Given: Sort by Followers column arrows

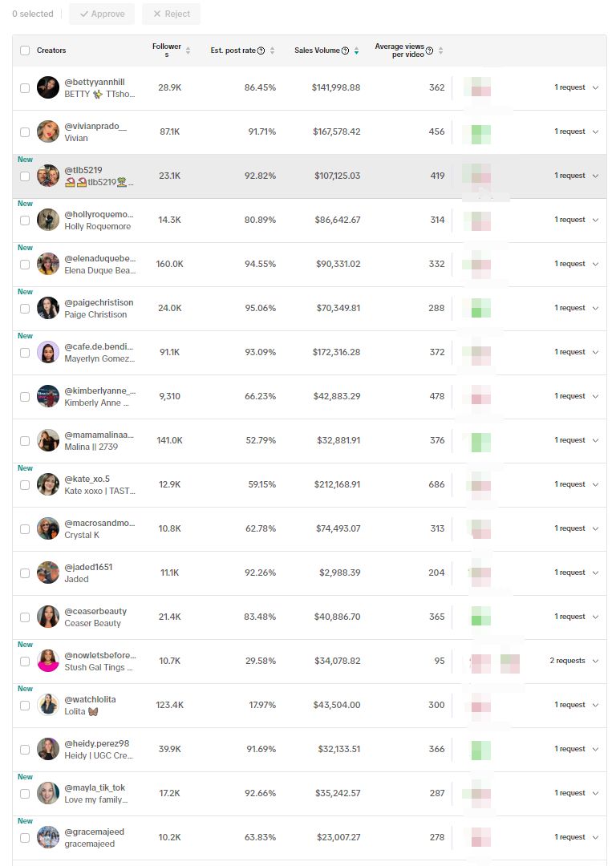Looking at the screenshot, I should (188, 51).
